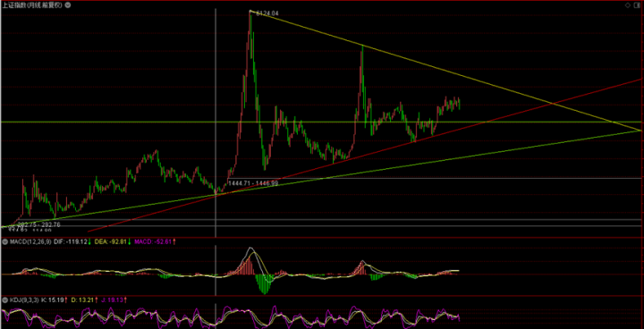The image size is (644, 329).
Task: Expand the KDJ indicator dropdown arrow
Action: tap(4, 300)
